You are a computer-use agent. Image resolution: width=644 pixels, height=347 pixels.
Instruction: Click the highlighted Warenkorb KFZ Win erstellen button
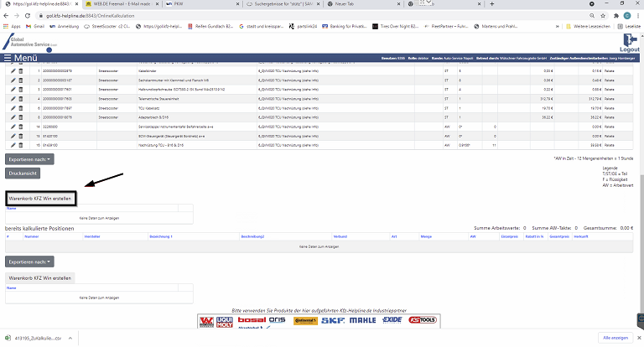click(40, 199)
